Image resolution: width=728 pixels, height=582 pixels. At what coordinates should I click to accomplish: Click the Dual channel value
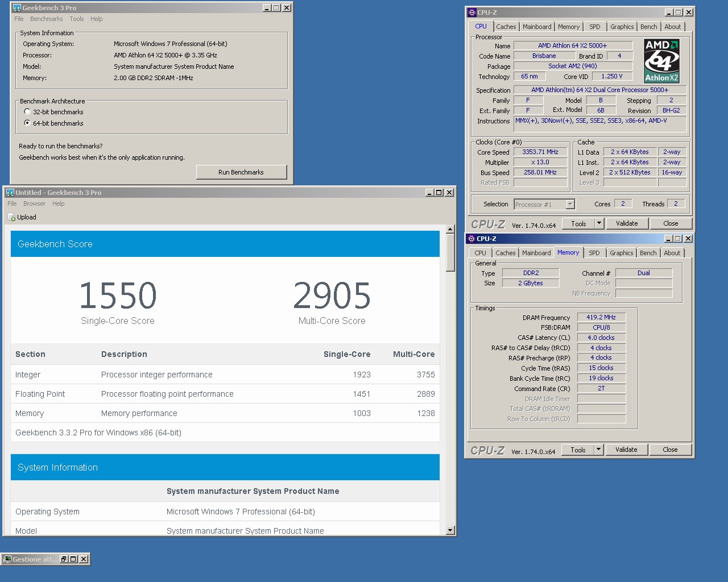pos(644,273)
